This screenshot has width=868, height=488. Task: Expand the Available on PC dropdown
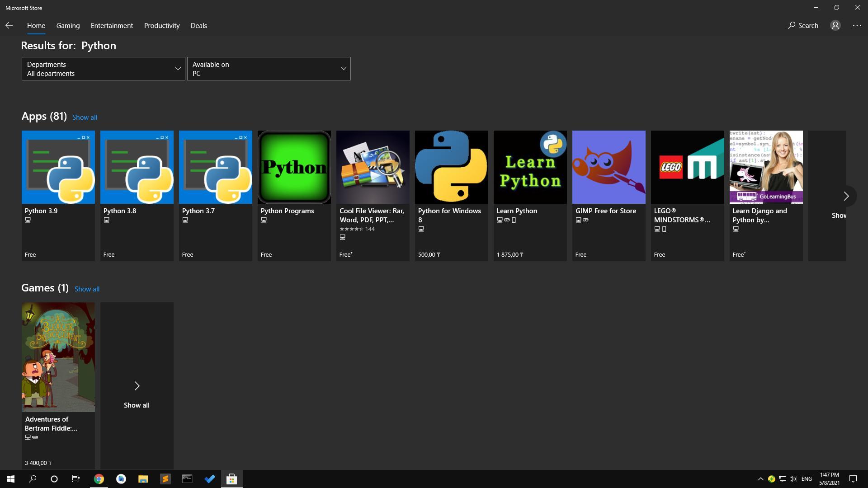tap(269, 69)
